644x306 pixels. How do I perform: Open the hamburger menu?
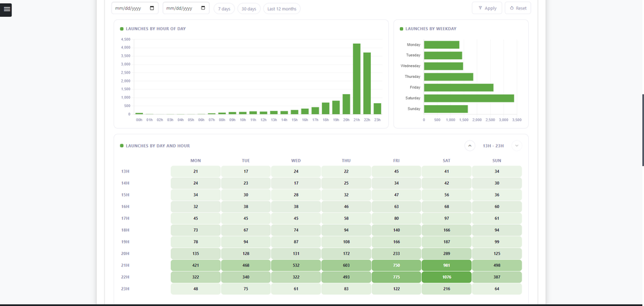point(6,10)
